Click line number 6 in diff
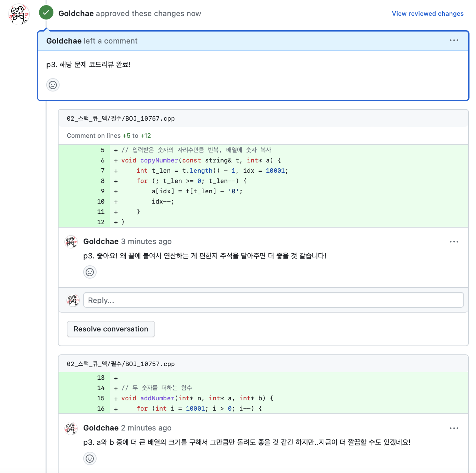476x473 pixels. (103, 160)
